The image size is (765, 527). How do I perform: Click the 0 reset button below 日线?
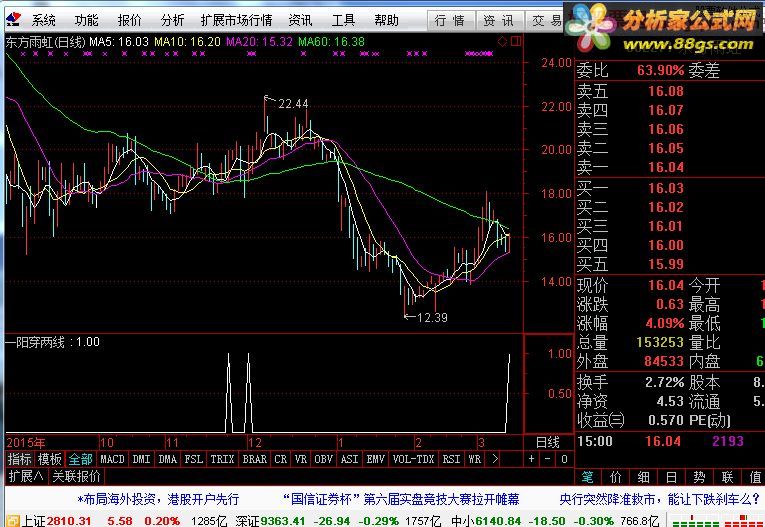pos(564,459)
